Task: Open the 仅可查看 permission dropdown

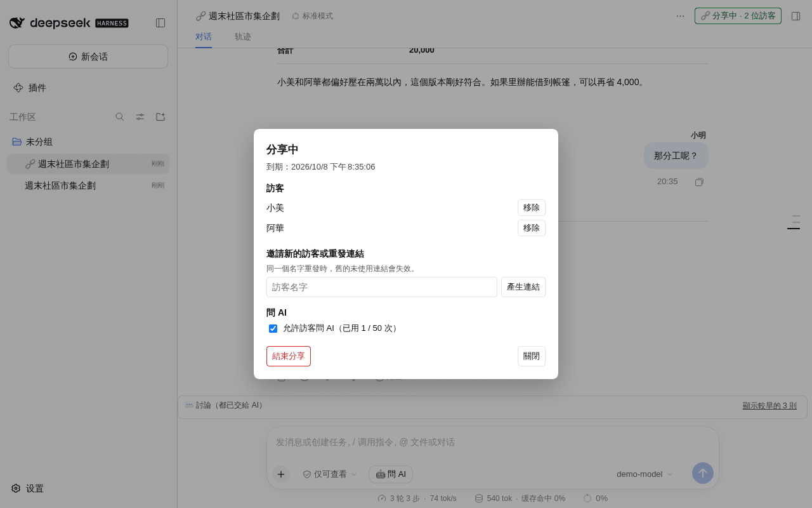Action: (x=330, y=474)
